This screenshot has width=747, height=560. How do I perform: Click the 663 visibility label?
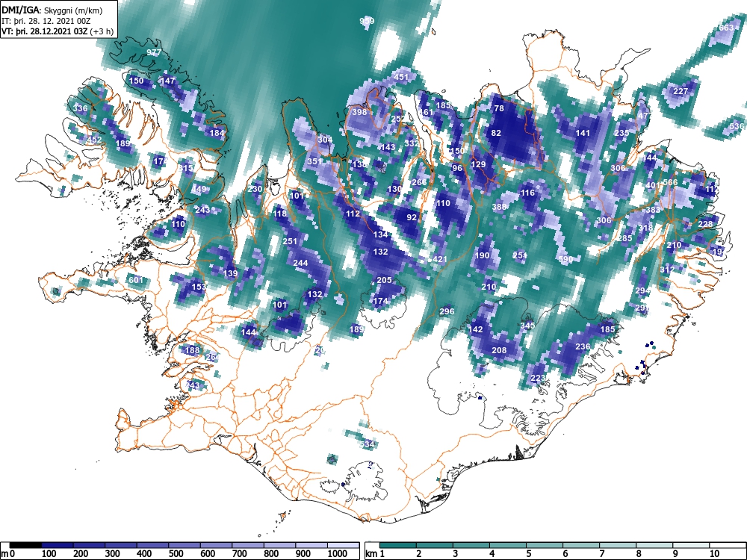[726, 28]
